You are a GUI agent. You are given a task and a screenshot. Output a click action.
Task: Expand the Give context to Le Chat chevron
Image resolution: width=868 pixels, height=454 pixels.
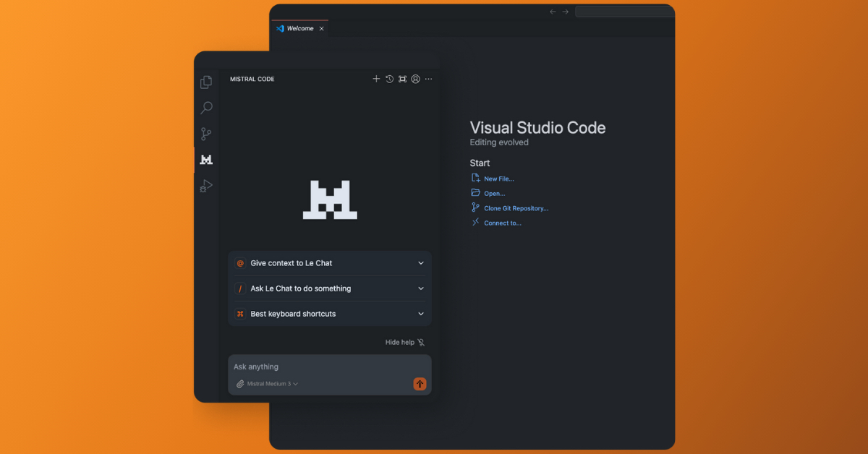coord(421,263)
